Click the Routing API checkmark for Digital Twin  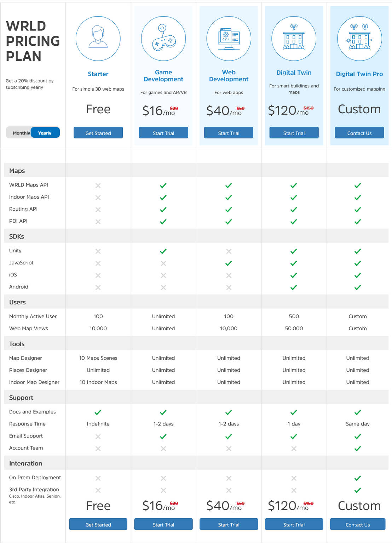pyautogui.click(x=294, y=210)
